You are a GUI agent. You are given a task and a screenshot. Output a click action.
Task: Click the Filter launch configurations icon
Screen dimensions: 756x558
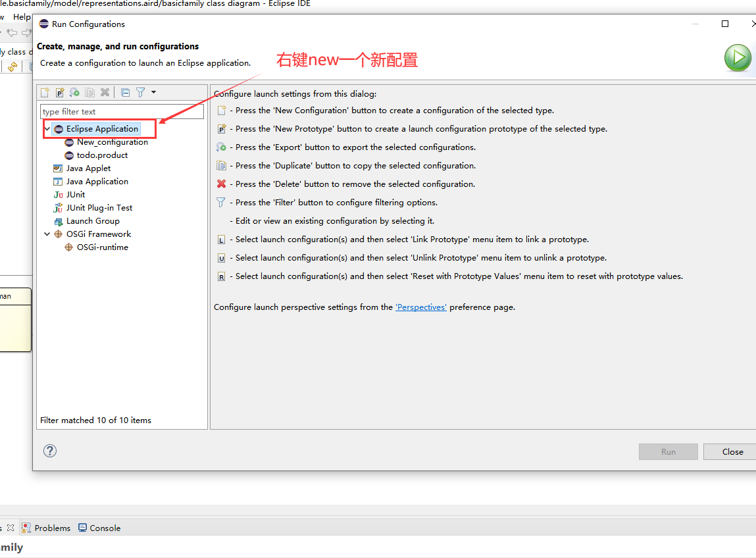[140, 93]
